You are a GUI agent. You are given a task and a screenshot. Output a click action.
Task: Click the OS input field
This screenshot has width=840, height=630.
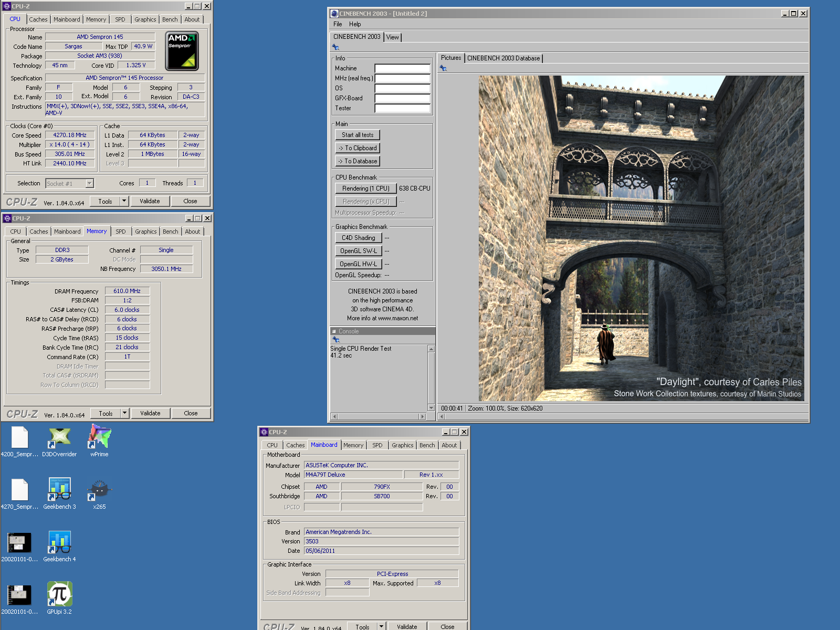click(x=402, y=88)
